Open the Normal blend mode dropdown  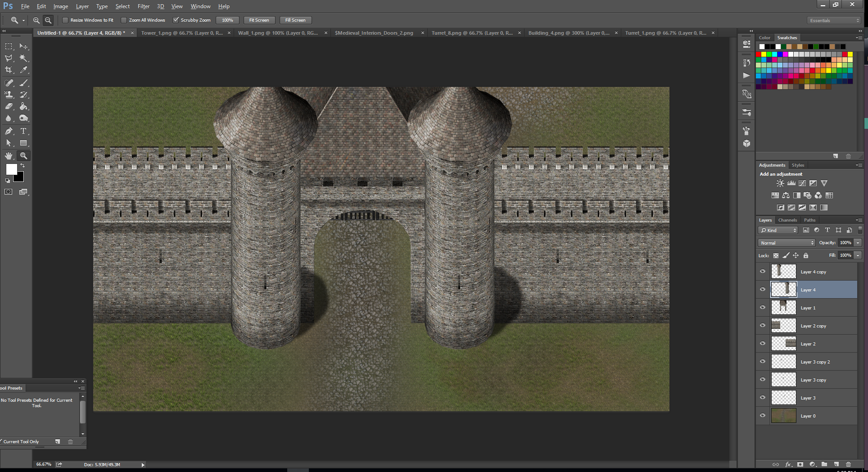[x=787, y=243]
